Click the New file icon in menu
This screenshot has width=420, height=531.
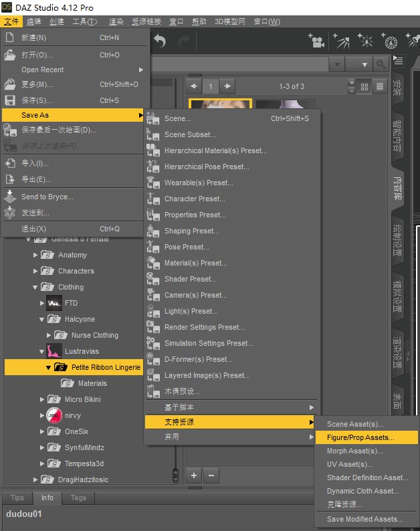coord(10,37)
